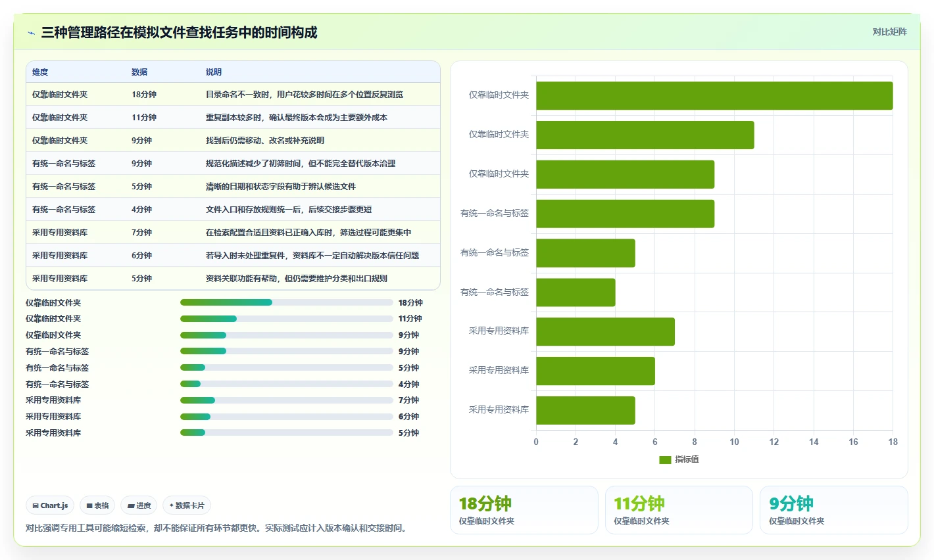This screenshot has height=560, width=934.
Task: Open the 9分钟 summary card
Action: click(x=834, y=510)
